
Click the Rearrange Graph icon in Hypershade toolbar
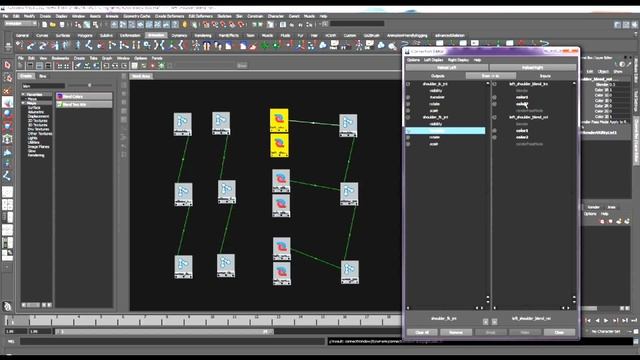coord(87,65)
